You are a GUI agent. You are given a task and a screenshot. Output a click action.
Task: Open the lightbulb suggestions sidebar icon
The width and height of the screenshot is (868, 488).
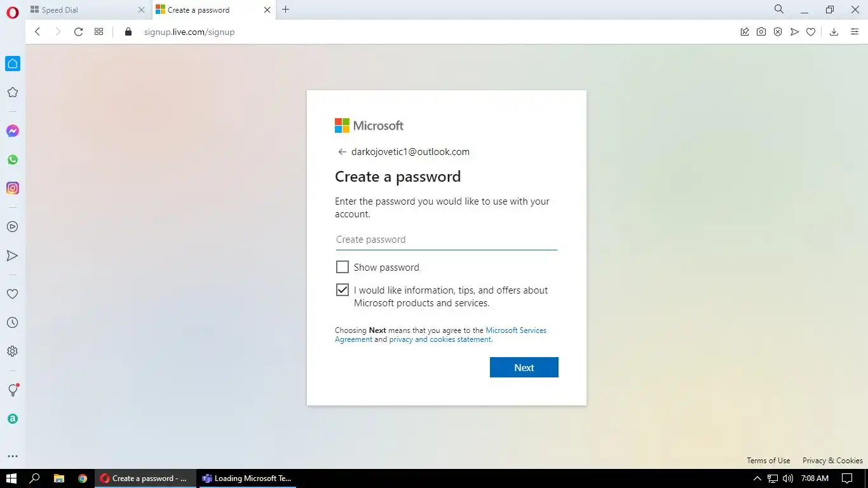click(x=13, y=390)
